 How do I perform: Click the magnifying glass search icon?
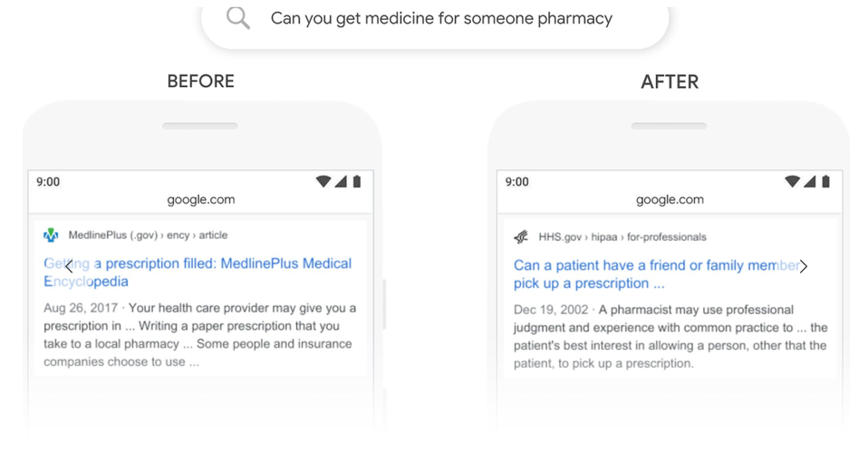(238, 18)
